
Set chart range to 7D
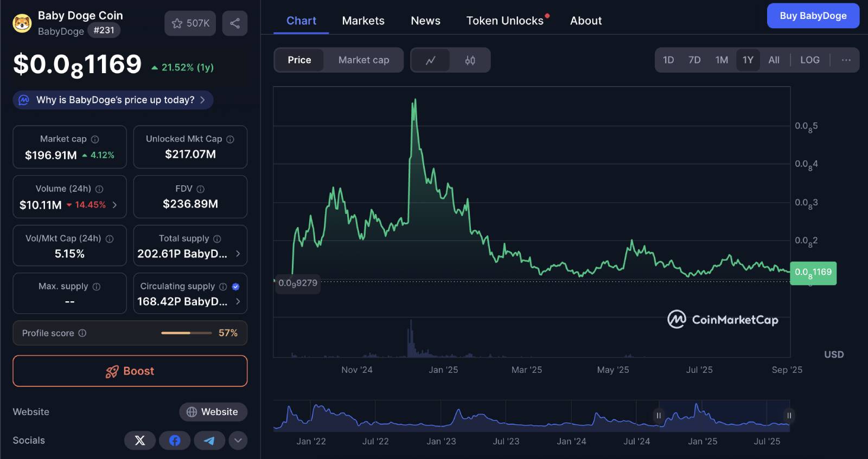694,60
